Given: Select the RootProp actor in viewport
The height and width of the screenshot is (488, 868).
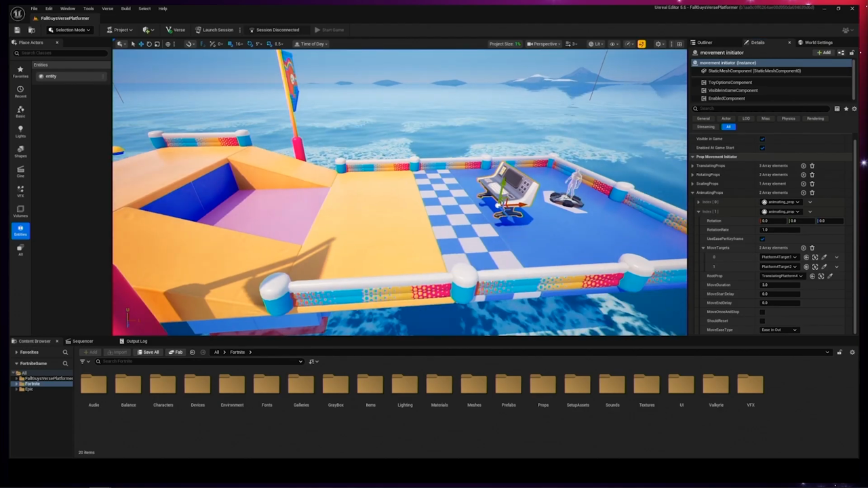Looking at the screenshot, I should 821,277.
